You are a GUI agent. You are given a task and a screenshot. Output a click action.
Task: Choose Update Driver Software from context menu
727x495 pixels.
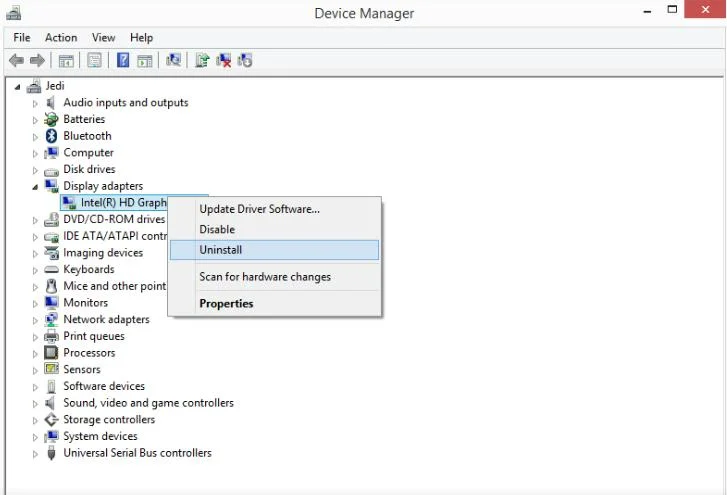[x=274, y=209]
